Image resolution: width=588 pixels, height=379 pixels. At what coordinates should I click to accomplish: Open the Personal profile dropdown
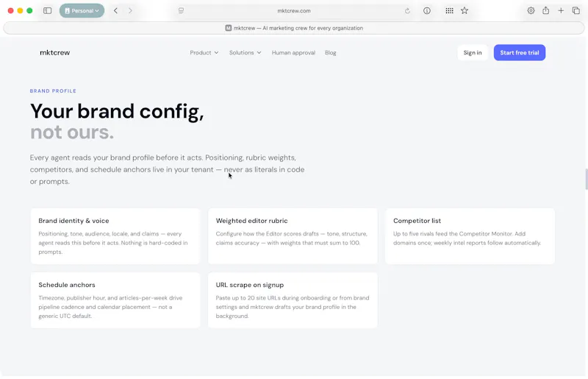pos(82,10)
